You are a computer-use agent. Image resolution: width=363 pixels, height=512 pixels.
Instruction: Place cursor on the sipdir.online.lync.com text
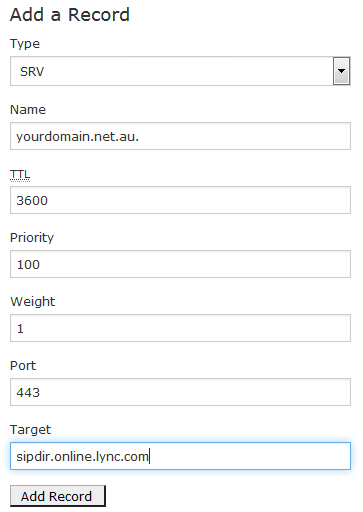[x=82, y=457]
